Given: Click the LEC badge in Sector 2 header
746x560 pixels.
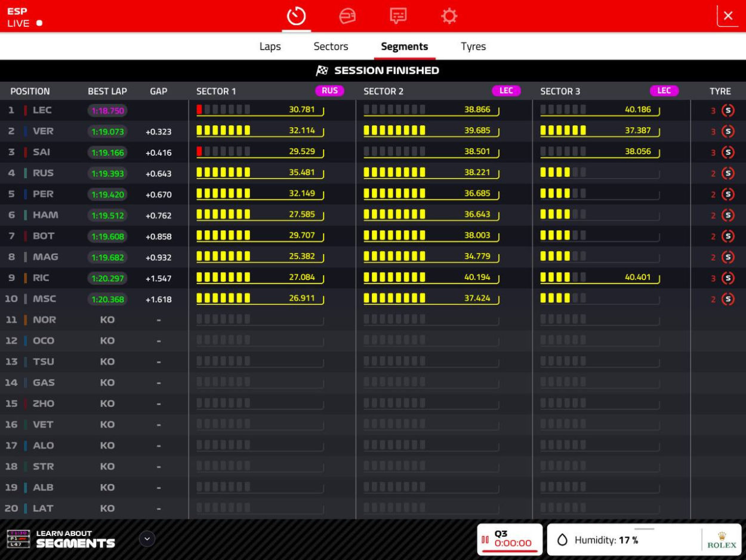Looking at the screenshot, I should tap(506, 91).
